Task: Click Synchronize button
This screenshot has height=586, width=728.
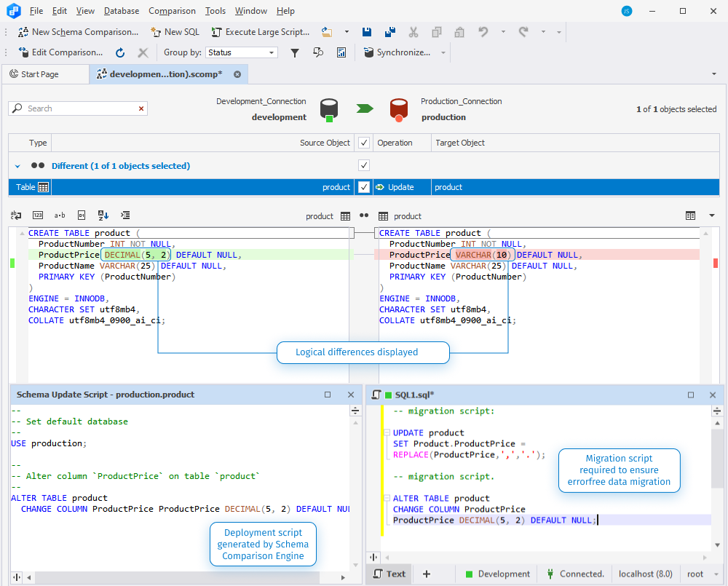Action: click(x=397, y=52)
